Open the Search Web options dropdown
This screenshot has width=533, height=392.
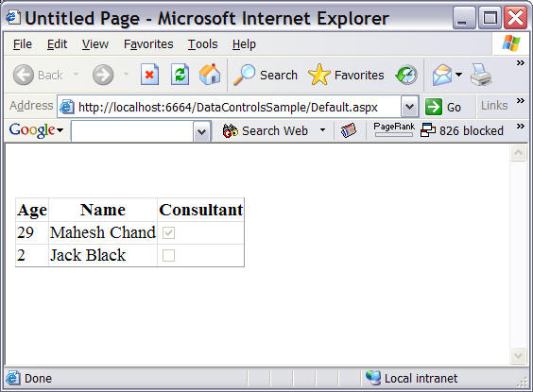coord(322,130)
